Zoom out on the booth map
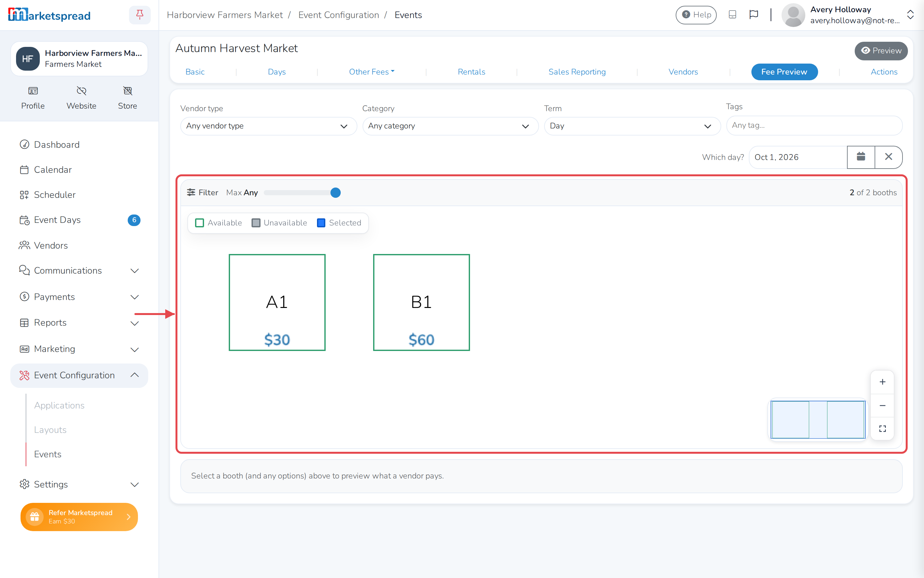This screenshot has width=924, height=578. coord(882,406)
